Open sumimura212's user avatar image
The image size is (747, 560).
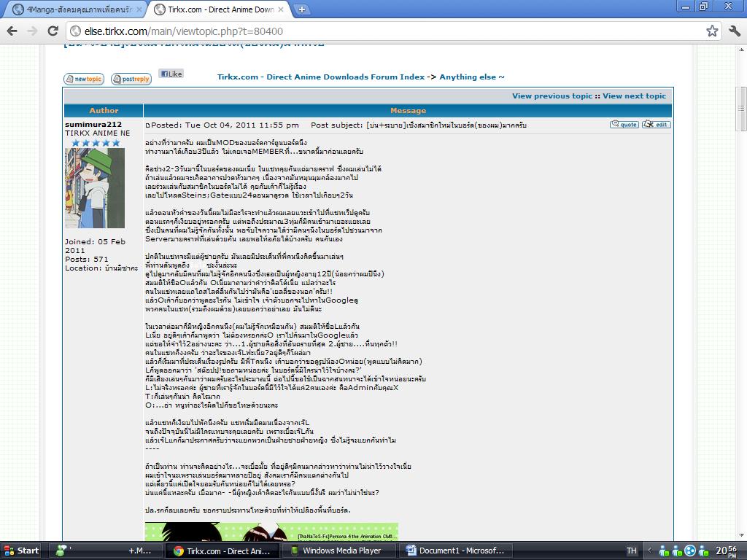[95, 188]
